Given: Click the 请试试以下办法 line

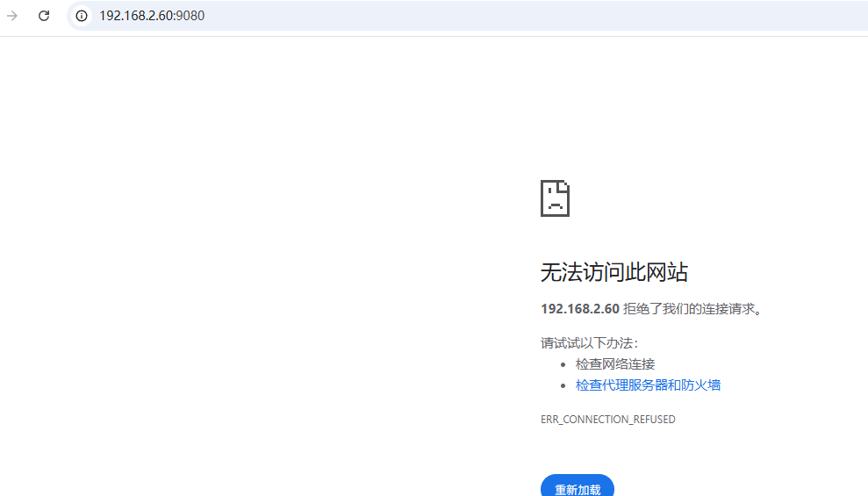Looking at the screenshot, I should click(589, 343).
